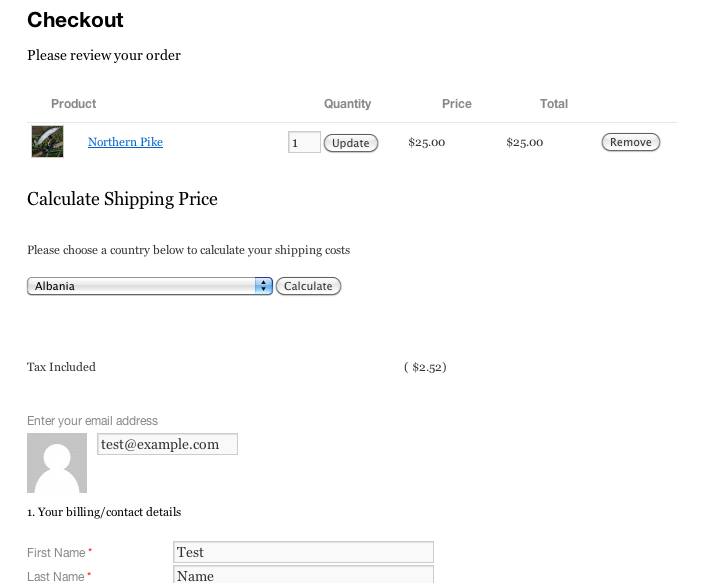This screenshot has width=719, height=583.
Task: Click the Last Name label
Action: (x=56, y=576)
